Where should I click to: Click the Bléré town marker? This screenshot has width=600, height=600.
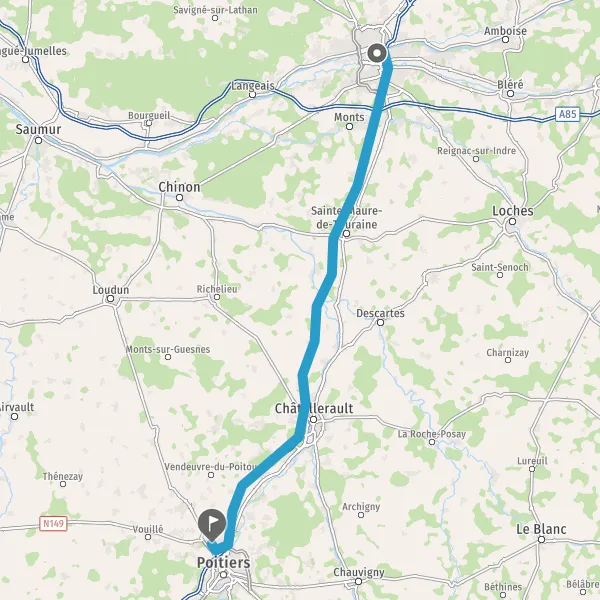coord(510,93)
